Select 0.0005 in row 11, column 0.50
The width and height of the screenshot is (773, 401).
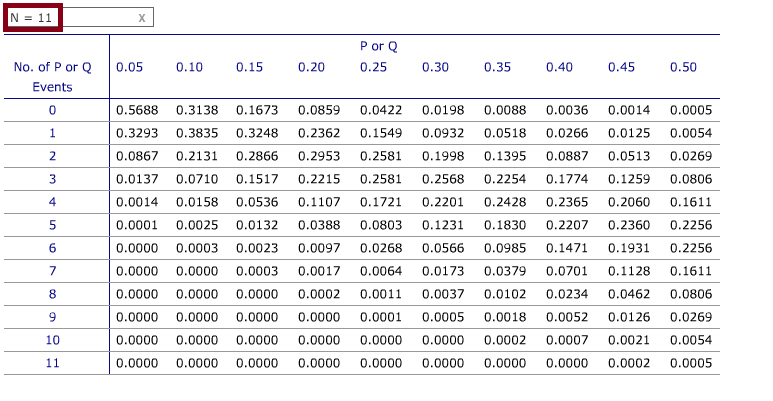(691, 363)
